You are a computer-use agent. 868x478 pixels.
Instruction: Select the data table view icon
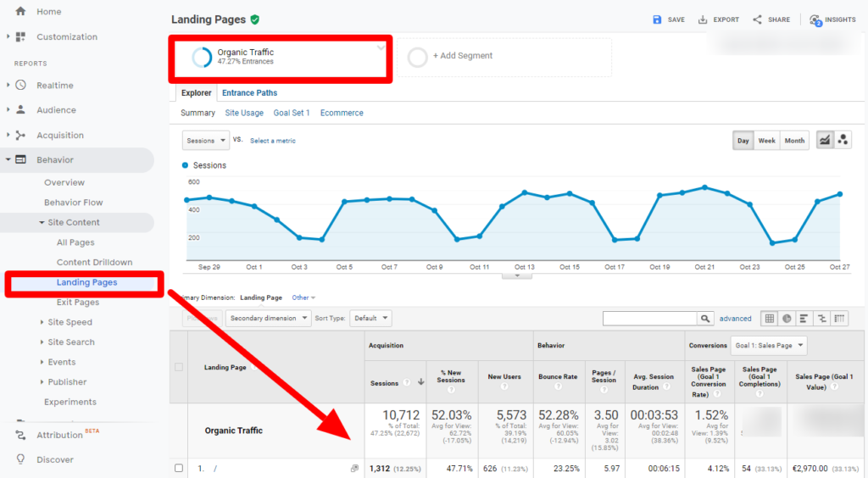coord(770,318)
